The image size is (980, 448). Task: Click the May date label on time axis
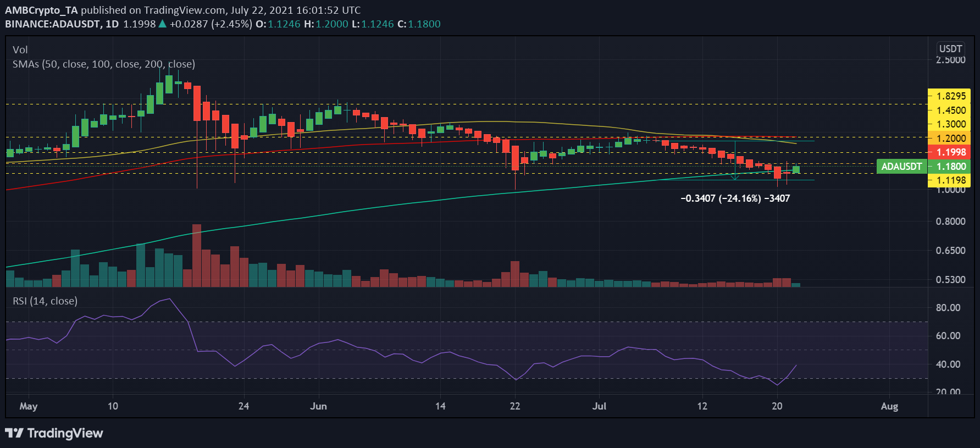[29, 406]
